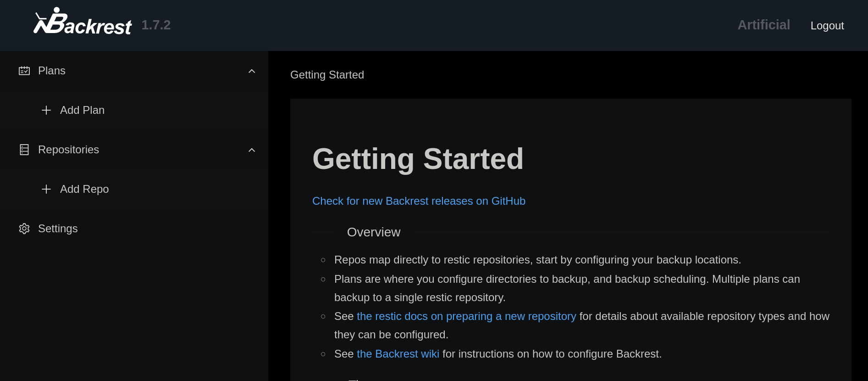This screenshot has width=868, height=381.
Task: Choose the Add Plan menu entry
Action: [82, 110]
